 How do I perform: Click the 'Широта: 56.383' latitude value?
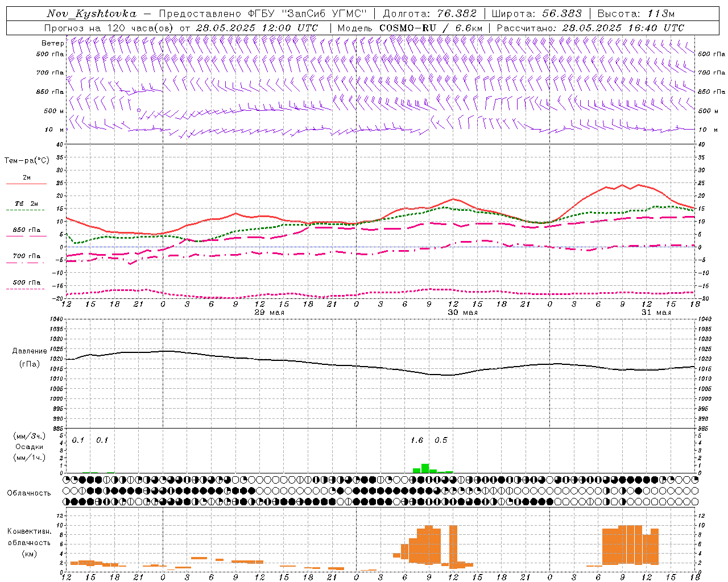536,14
